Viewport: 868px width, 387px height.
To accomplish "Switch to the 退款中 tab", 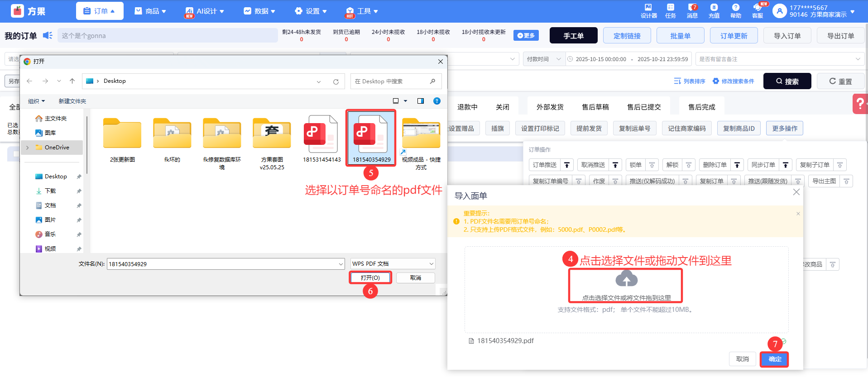I will (467, 107).
